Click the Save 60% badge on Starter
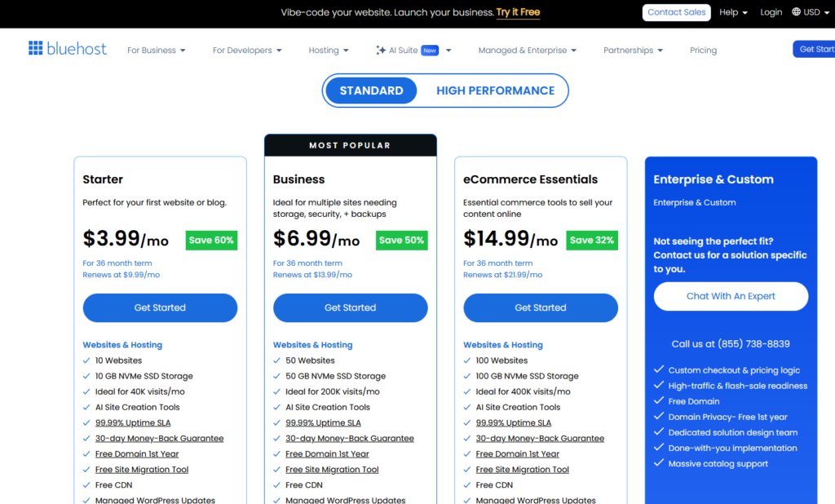 (211, 241)
